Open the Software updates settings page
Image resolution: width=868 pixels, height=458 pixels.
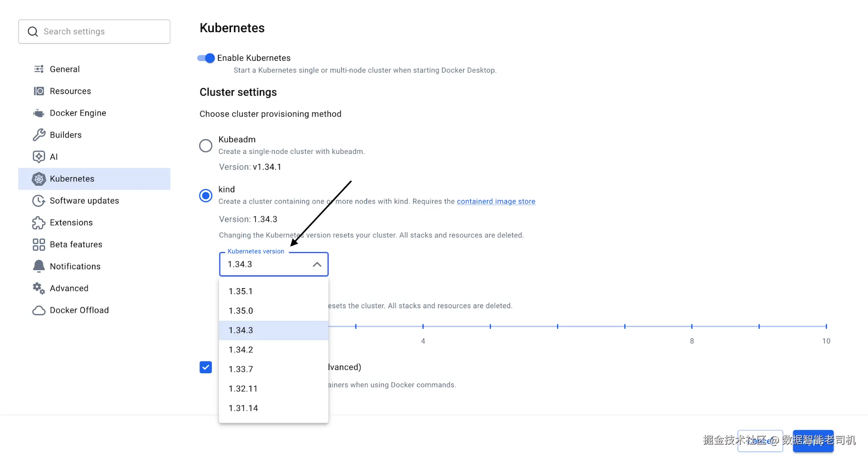[94, 201]
